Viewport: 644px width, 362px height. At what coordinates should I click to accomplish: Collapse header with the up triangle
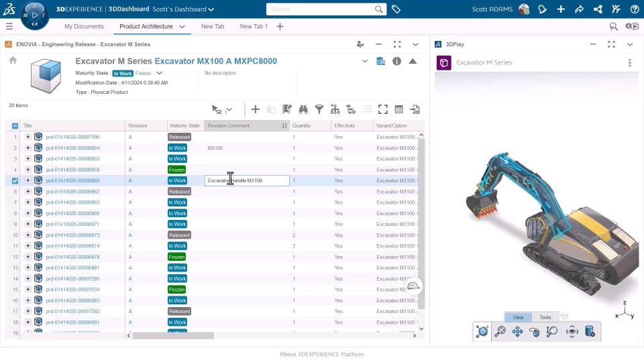point(413,61)
